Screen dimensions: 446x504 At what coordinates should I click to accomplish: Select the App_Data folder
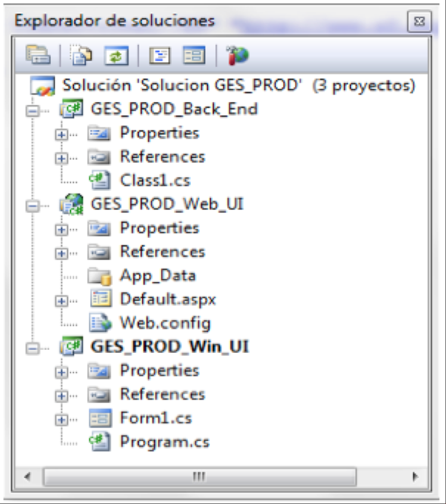click(158, 276)
